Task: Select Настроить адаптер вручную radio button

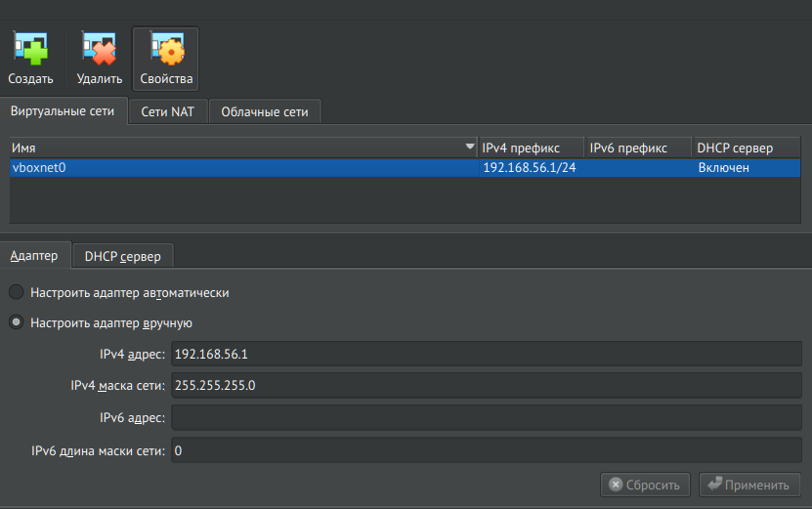Action: [x=16, y=322]
